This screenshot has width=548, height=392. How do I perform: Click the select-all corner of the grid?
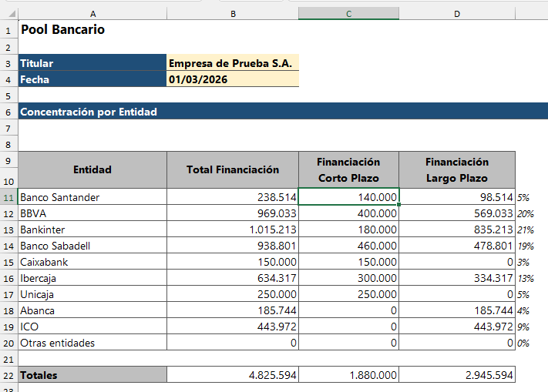[x=8, y=13]
